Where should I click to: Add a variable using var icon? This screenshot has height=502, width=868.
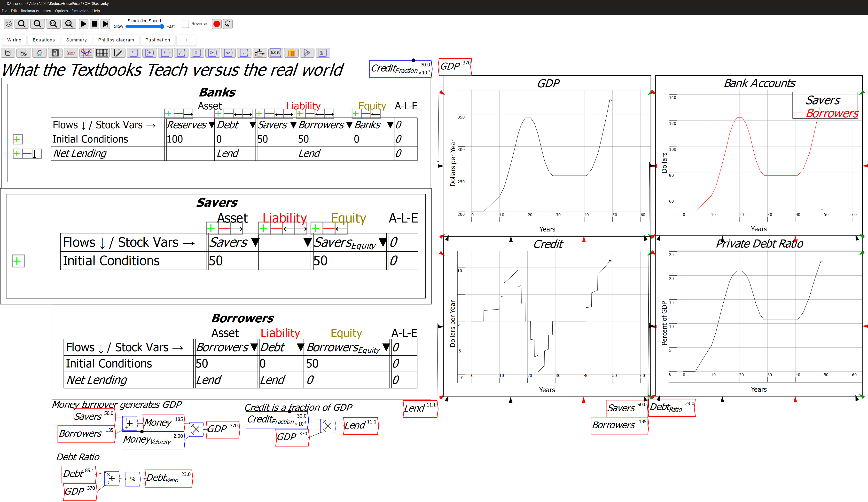click(70, 53)
